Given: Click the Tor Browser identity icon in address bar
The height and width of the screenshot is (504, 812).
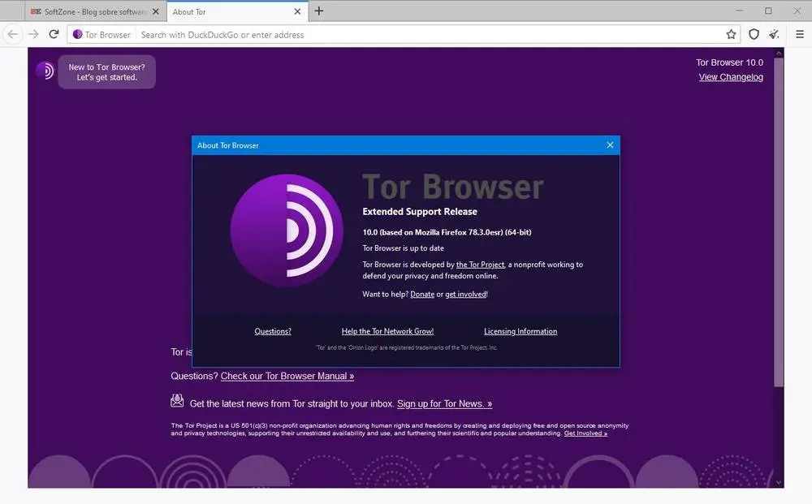Looking at the screenshot, I should coord(78,35).
